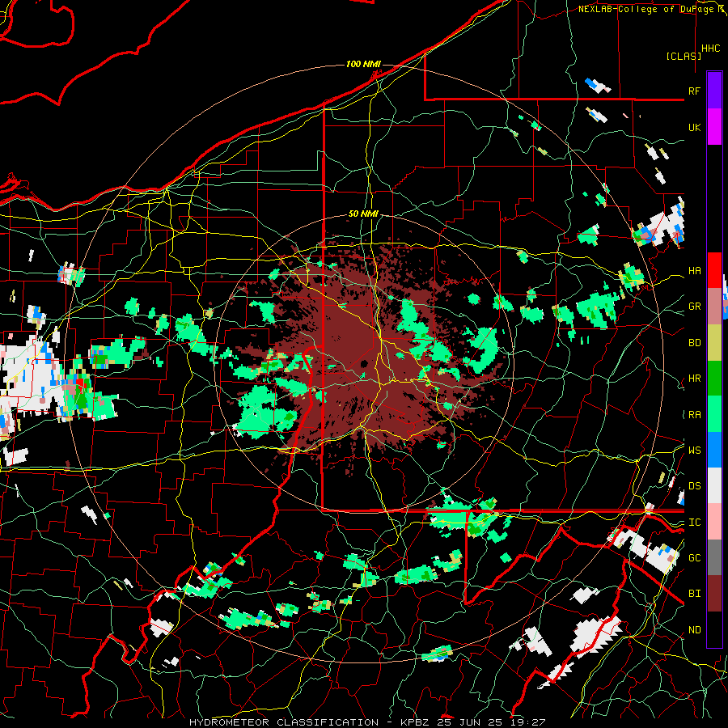Click the 50 NMI range ring label
728x728 pixels.
click(363, 214)
